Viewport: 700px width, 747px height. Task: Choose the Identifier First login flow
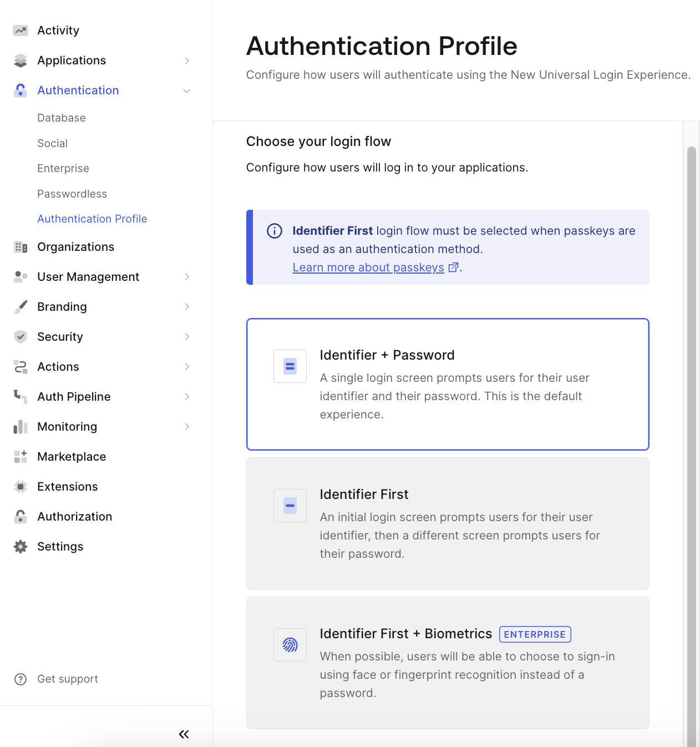pos(447,523)
